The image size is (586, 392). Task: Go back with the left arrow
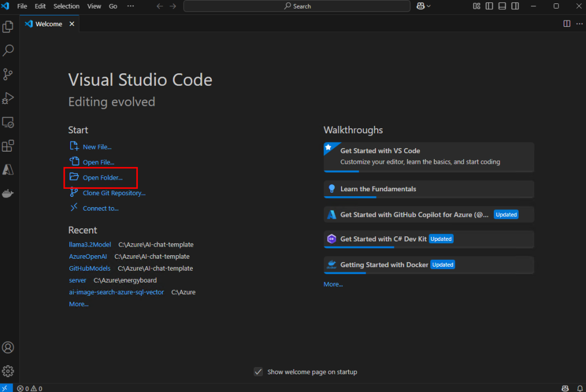(160, 6)
